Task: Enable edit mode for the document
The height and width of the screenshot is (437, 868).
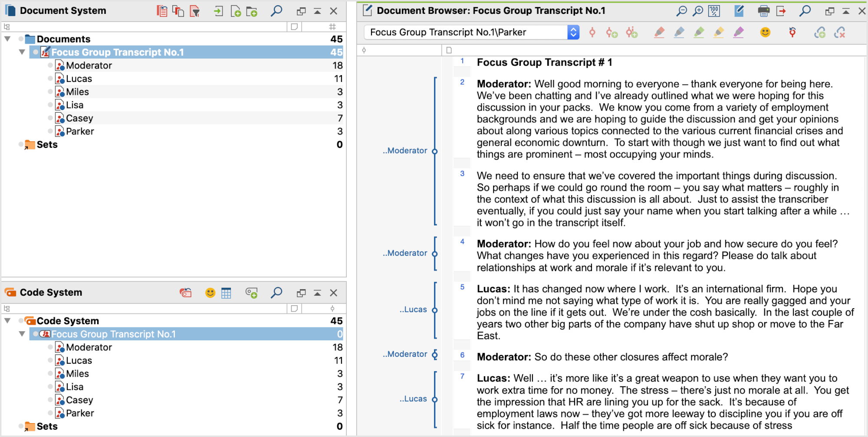Action: point(739,10)
